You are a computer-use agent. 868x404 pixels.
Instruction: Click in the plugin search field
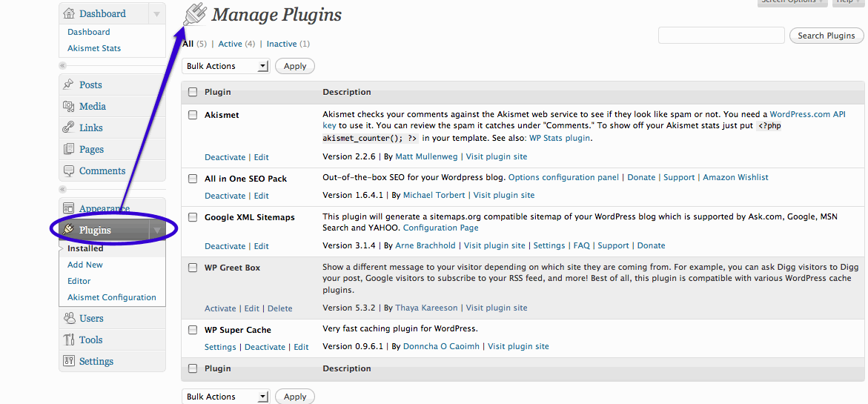(721, 36)
